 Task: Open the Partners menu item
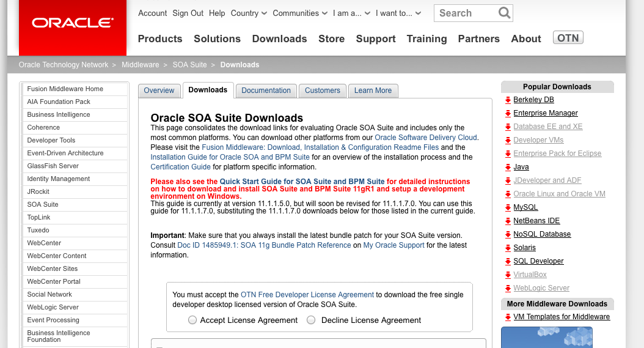click(479, 39)
